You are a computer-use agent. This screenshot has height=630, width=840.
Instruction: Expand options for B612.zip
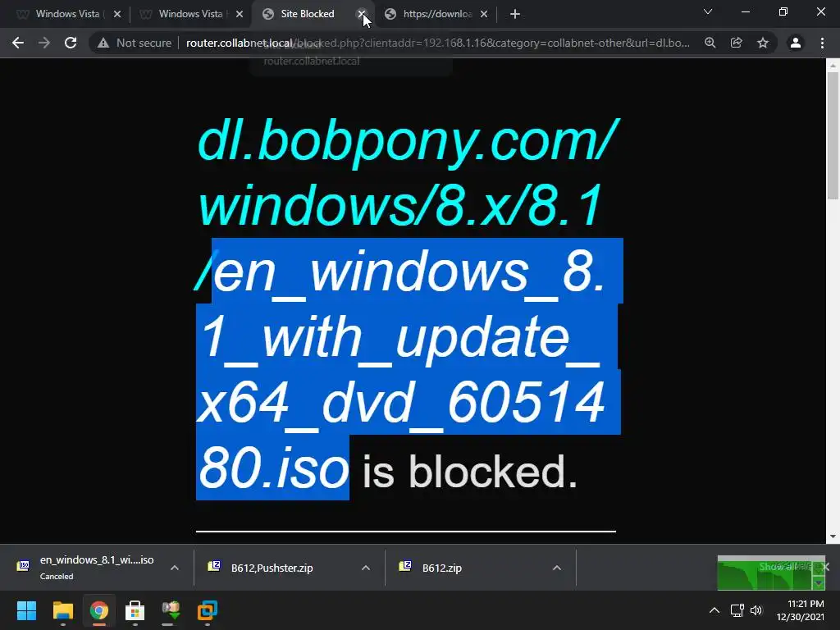click(x=557, y=568)
